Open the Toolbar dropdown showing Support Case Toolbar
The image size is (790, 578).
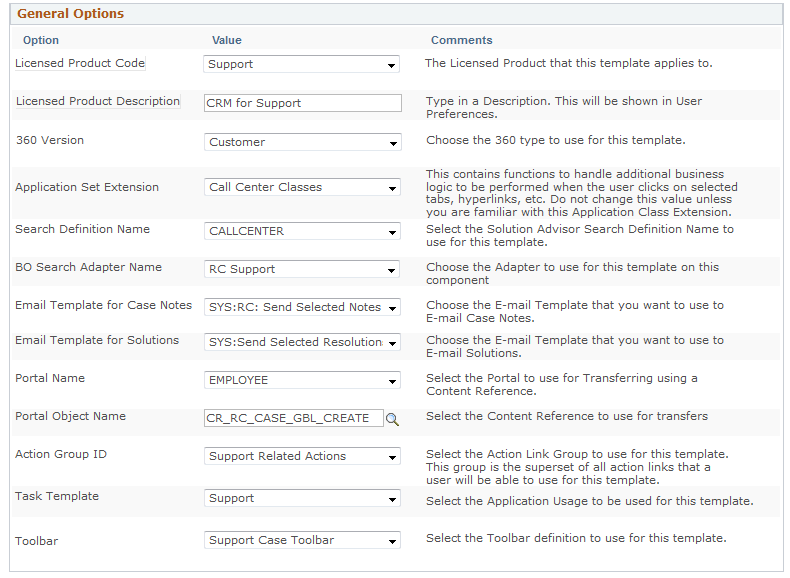coord(302,540)
